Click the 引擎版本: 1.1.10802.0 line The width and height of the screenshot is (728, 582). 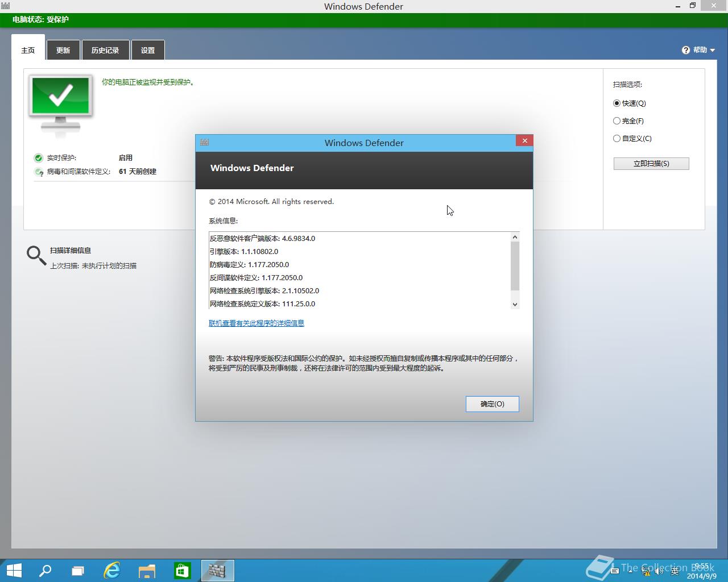pos(244,252)
